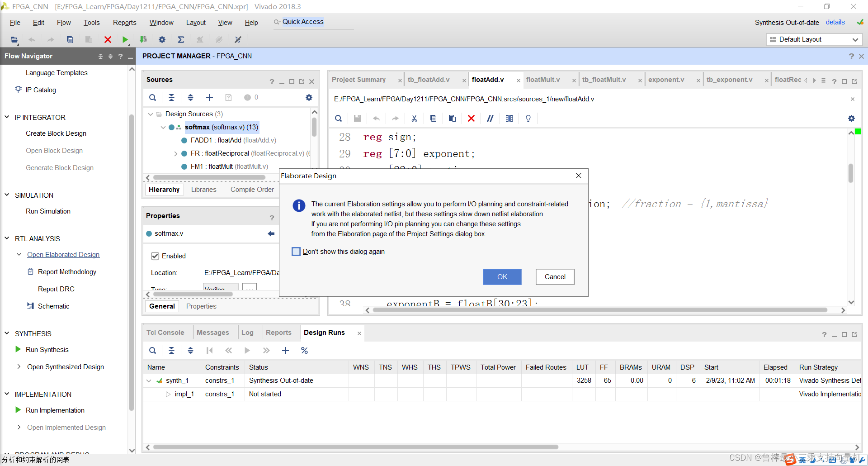Switch to tb_floatAdd.v editor tab
Viewport: 868px width, 466px height.
429,80
